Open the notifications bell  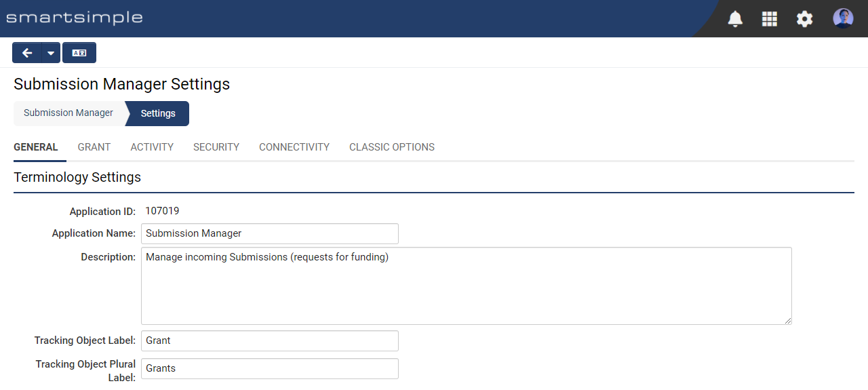pyautogui.click(x=735, y=19)
